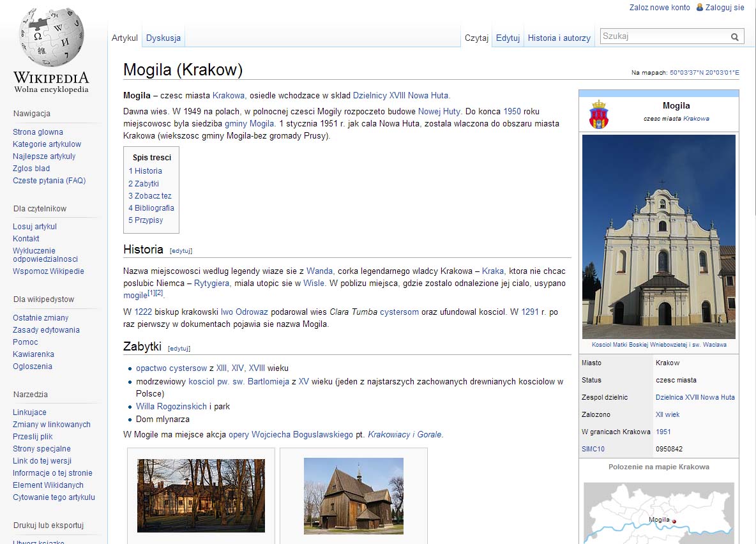Screen dimensions: 756x544
Task: Select the Czytaj tab
Action: pos(476,38)
